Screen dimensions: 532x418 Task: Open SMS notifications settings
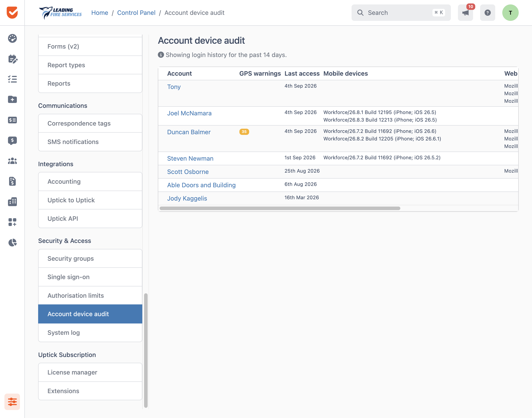[x=90, y=142]
